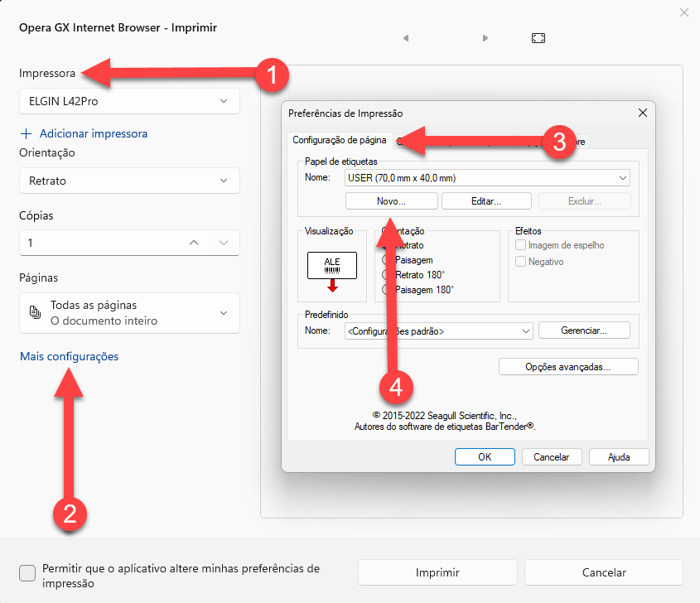Click the Adicionar impressora link
700x603 pixels.
point(94,133)
